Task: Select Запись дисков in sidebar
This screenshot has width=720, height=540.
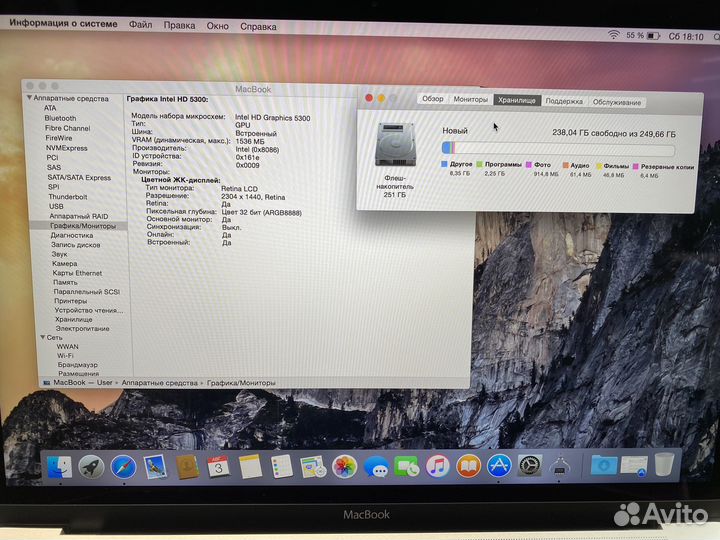Action: (x=76, y=245)
